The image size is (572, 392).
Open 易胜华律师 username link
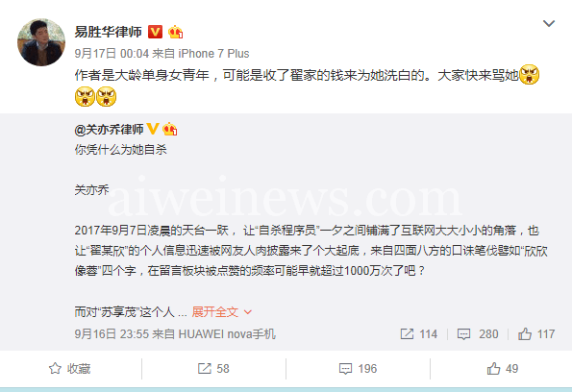pyautogui.click(x=108, y=32)
